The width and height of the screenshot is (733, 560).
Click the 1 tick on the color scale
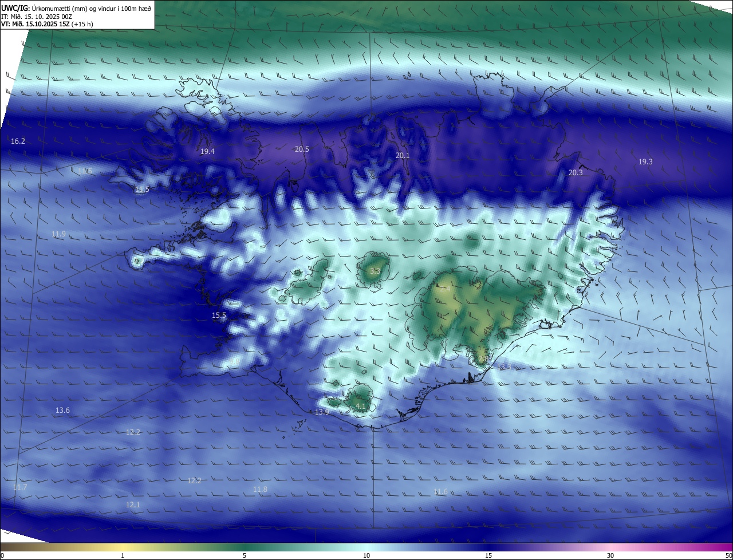pyautogui.click(x=123, y=556)
